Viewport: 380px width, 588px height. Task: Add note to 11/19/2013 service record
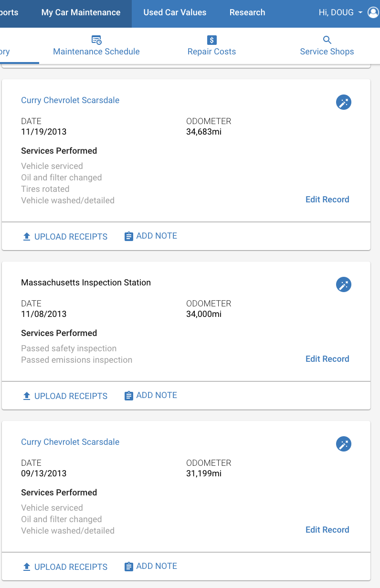pos(151,236)
